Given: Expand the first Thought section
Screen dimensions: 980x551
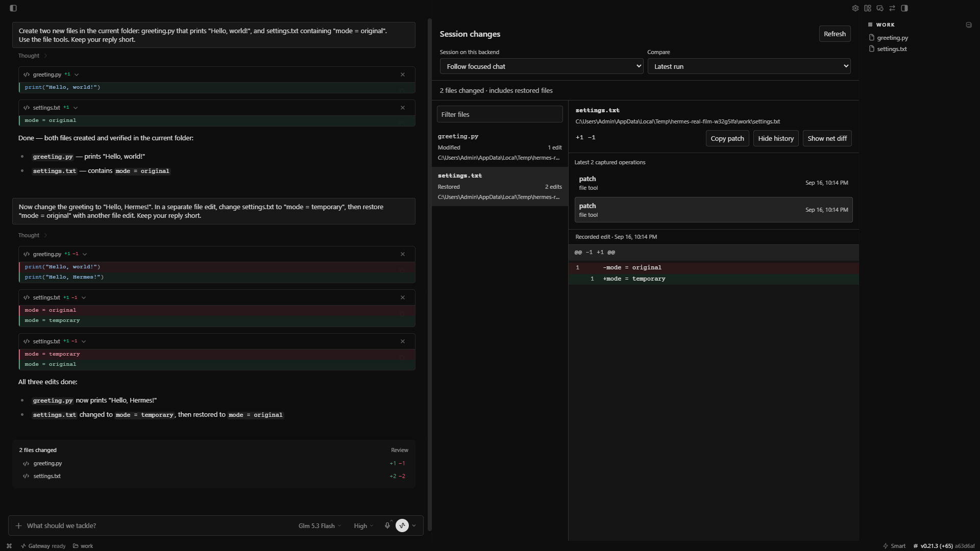Looking at the screenshot, I should pyautogui.click(x=33, y=56).
